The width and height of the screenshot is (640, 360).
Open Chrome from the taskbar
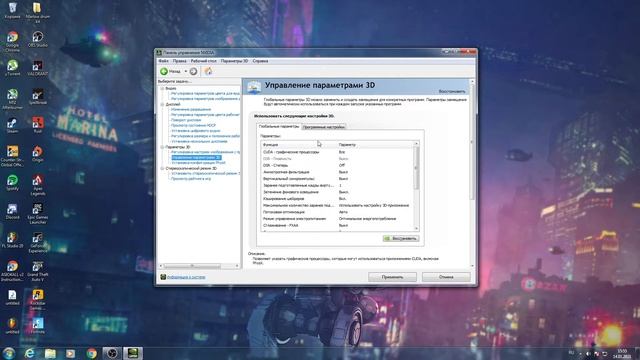91,353
